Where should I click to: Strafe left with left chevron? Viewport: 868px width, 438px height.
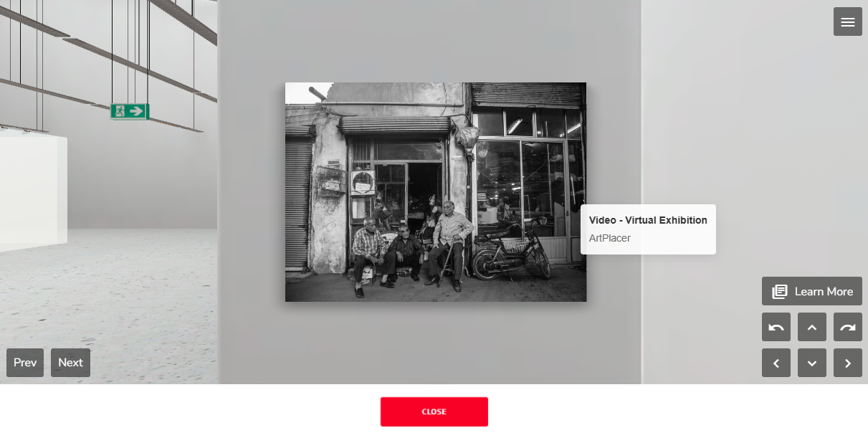(776, 363)
